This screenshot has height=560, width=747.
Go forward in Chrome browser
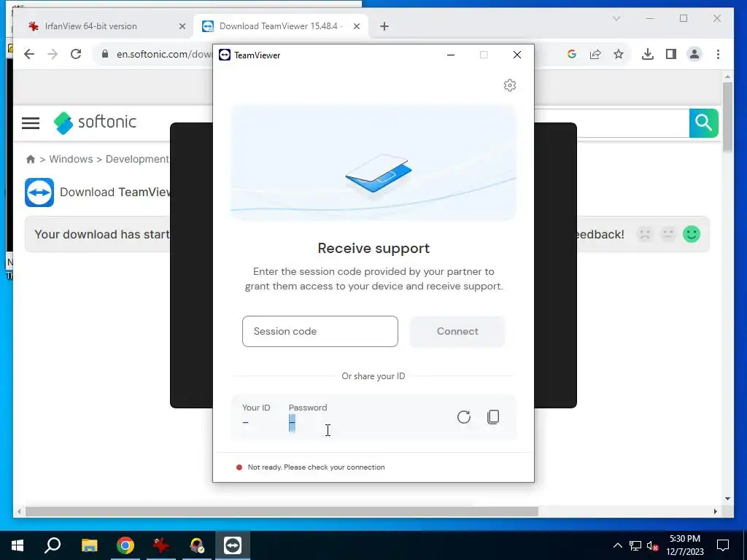(53, 54)
